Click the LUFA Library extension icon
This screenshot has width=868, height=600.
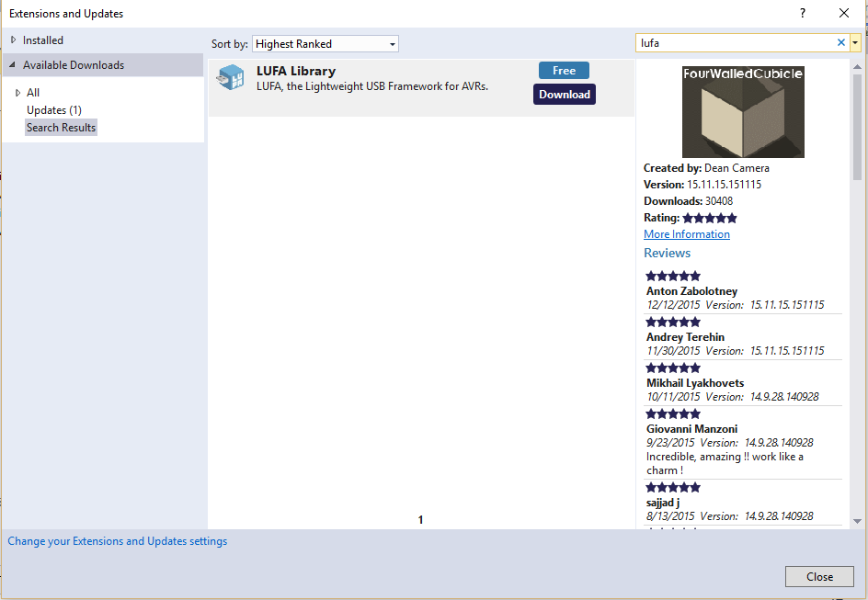coord(230,77)
